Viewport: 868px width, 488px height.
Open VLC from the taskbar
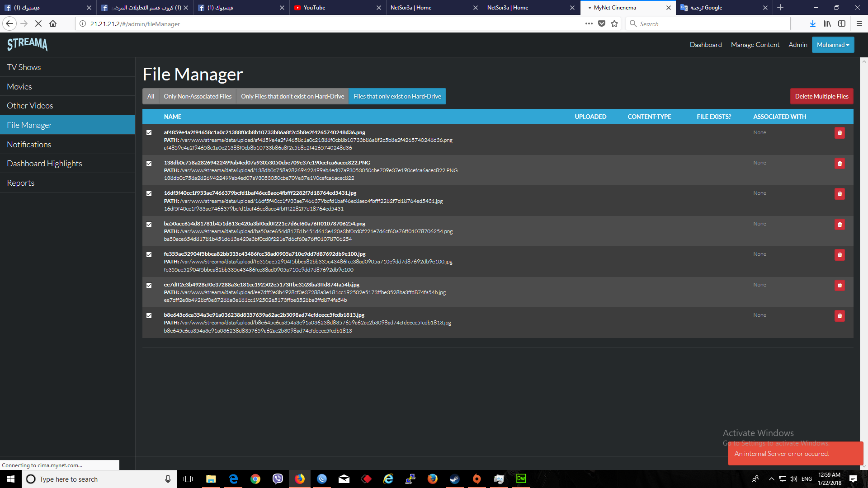pos(476,479)
